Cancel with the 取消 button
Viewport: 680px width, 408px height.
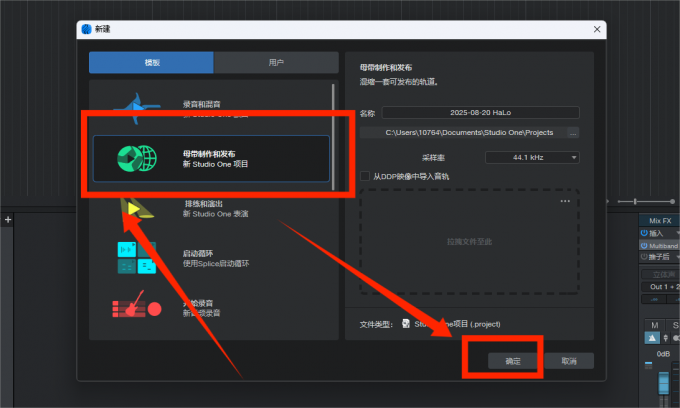tap(569, 361)
